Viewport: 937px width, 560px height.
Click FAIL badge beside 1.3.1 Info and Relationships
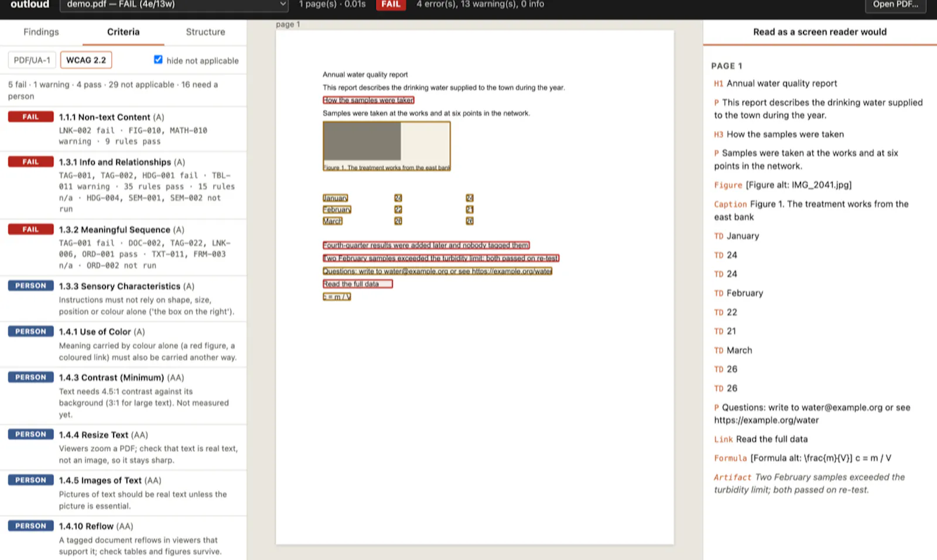click(x=30, y=162)
